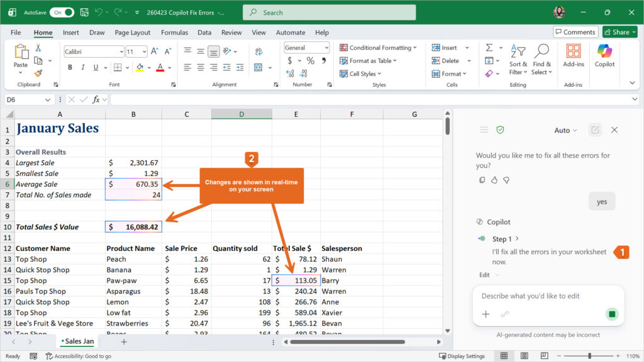
Task: Copy the Copilot response using the copy icon
Action: pos(482,180)
